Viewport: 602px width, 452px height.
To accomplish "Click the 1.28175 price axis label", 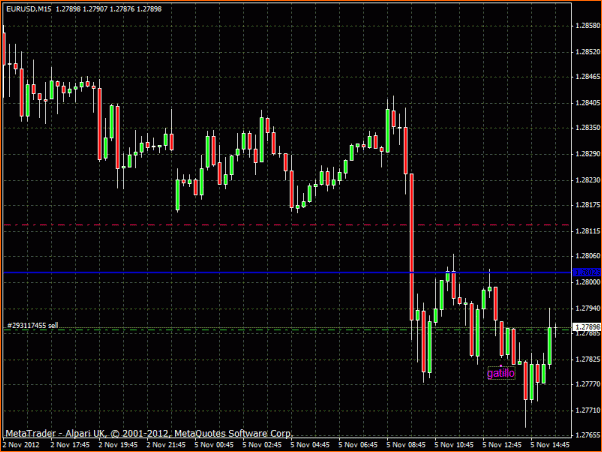I will (587, 205).
